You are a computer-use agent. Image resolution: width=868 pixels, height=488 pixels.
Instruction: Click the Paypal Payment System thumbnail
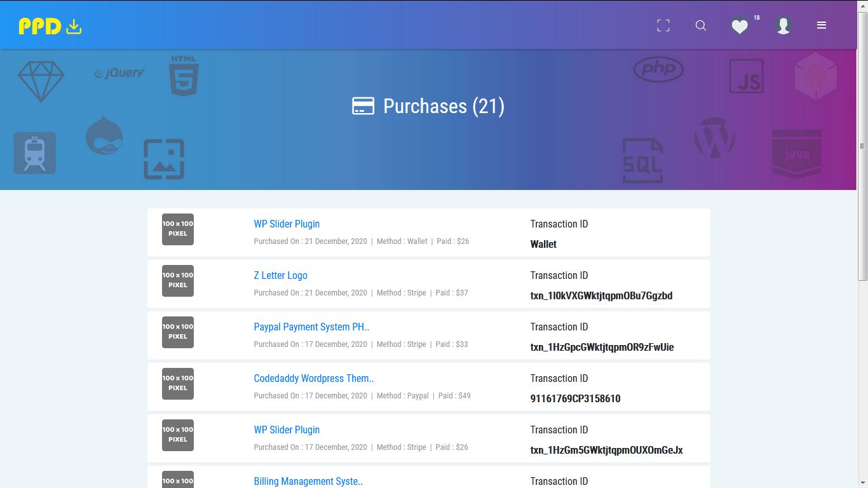(x=178, y=332)
